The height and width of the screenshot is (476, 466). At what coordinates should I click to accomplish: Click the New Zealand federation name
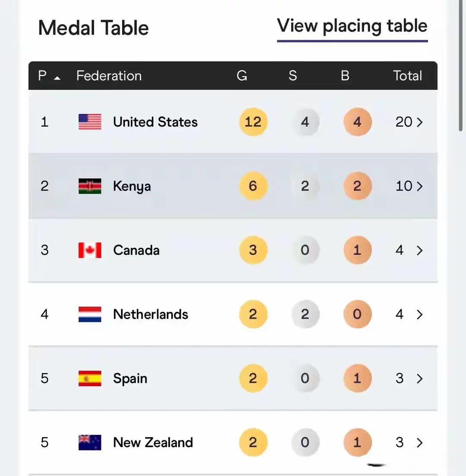click(153, 442)
